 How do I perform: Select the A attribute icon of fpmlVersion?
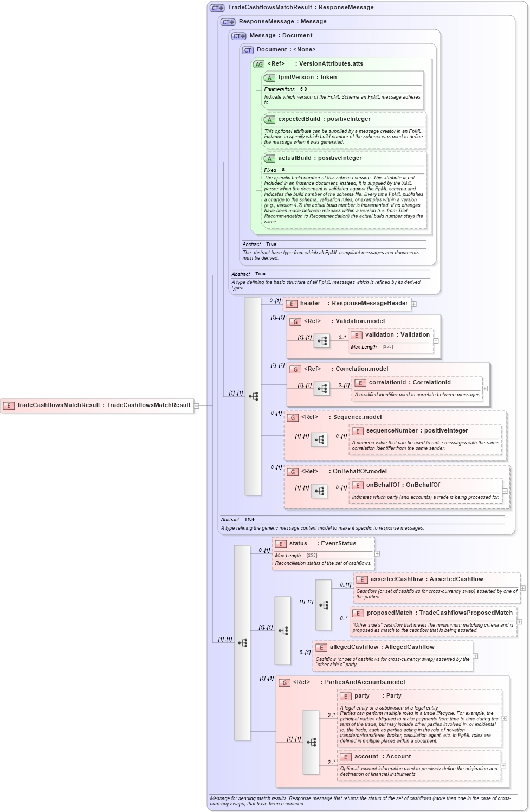(269, 78)
